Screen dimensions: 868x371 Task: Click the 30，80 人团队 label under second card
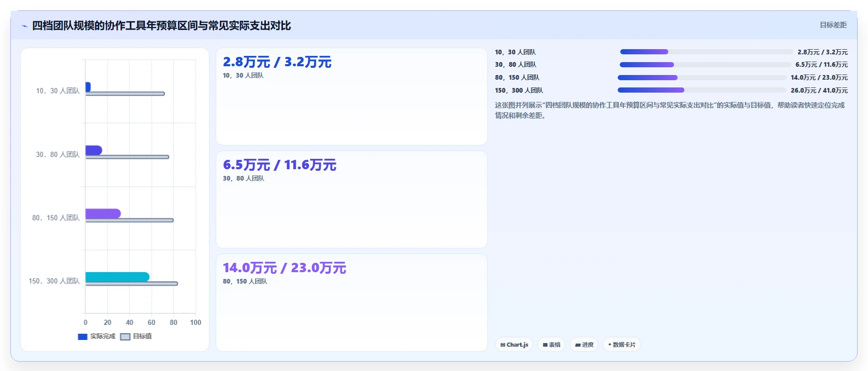(x=244, y=179)
